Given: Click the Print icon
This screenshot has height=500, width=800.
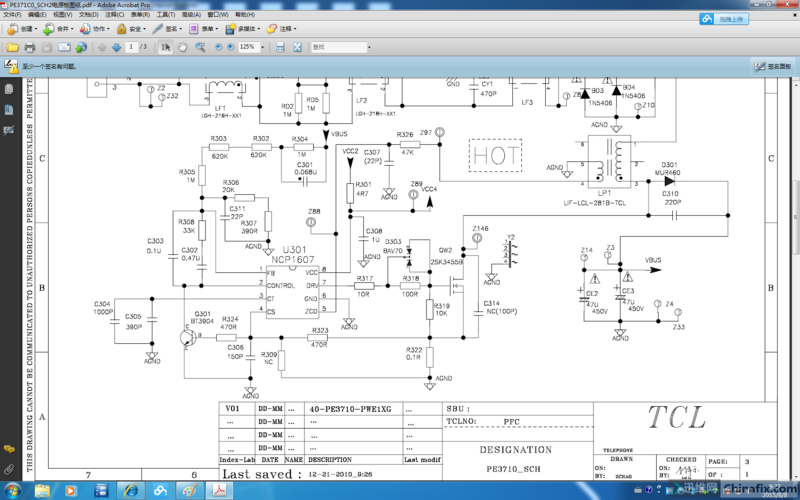Looking at the screenshot, I should point(30,47).
